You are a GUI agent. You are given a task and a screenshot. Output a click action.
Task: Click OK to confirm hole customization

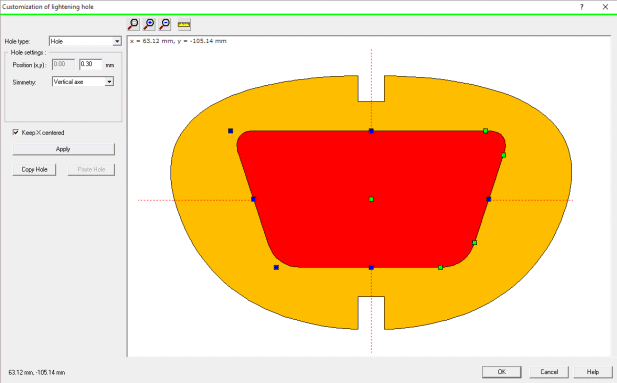point(502,372)
